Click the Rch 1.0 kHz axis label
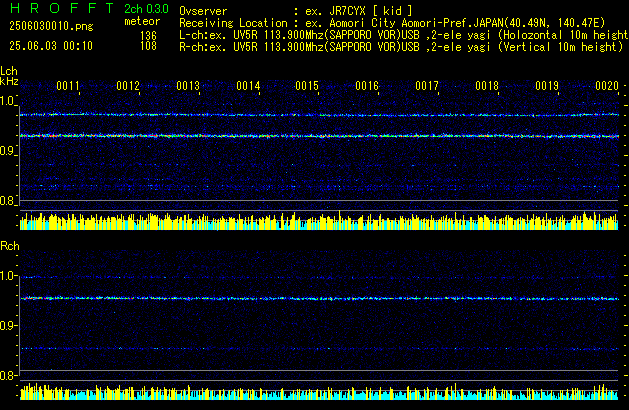This screenshot has height=410, width=629. (x=7, y=276)
